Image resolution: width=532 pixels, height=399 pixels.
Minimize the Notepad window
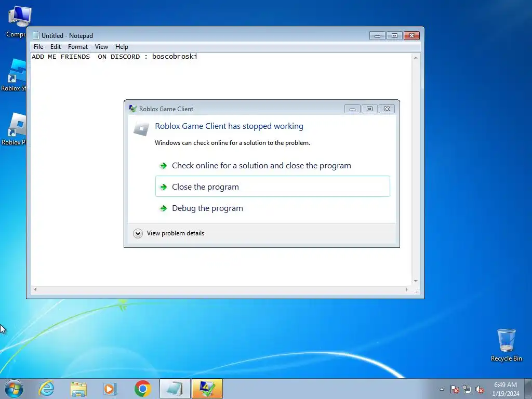click(x=377, y=36)
